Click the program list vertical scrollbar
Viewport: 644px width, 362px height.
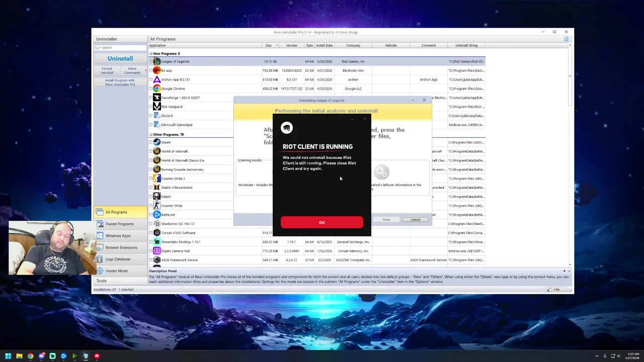coord(570,75)
